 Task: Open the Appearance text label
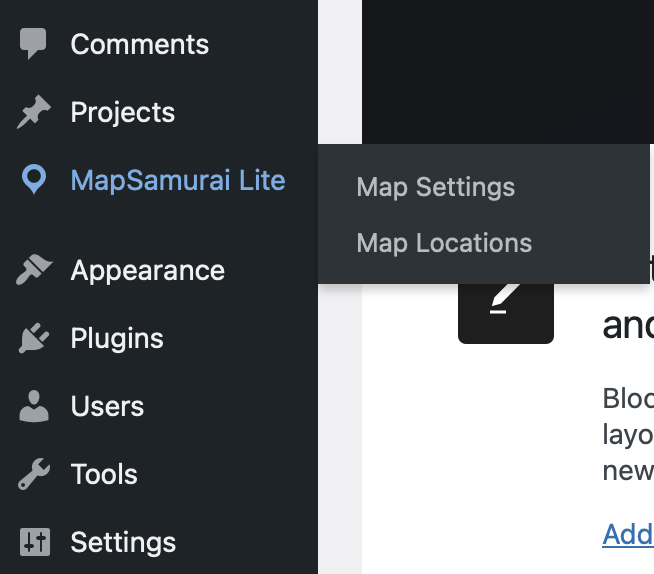[148, 271]
